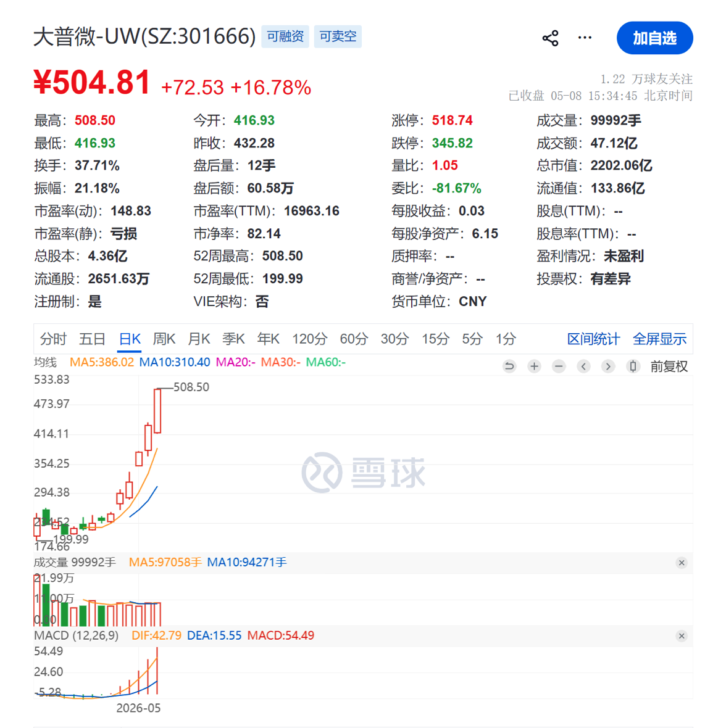Screen dimensions: 705x728
Task: Click the 均线 label
Action: (45, 362)
